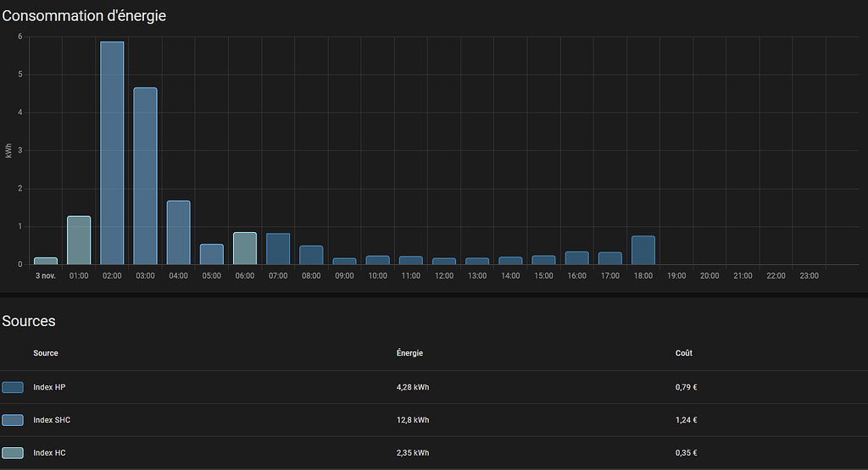Click the Coût column header
Image resolution: width=868 pixels, height=470 pixels.
pyautogui.click(x=684, y=353)
